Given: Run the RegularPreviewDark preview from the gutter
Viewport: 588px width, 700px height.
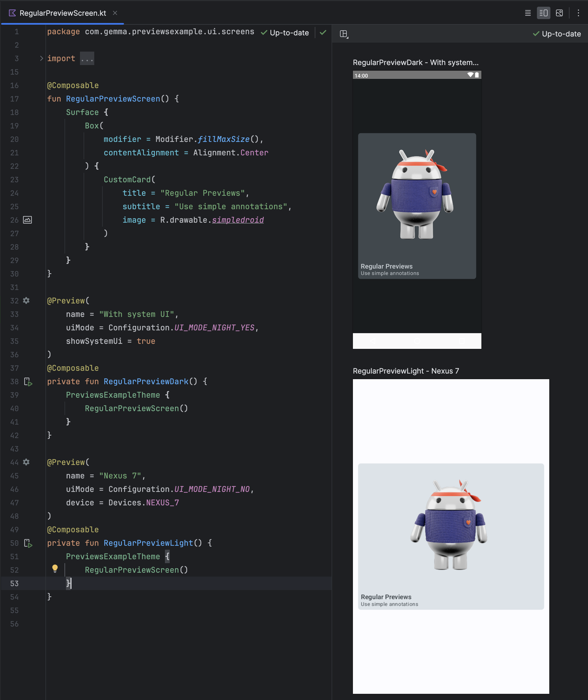Looking at the screenshot, I should click(x=28, y=382).
